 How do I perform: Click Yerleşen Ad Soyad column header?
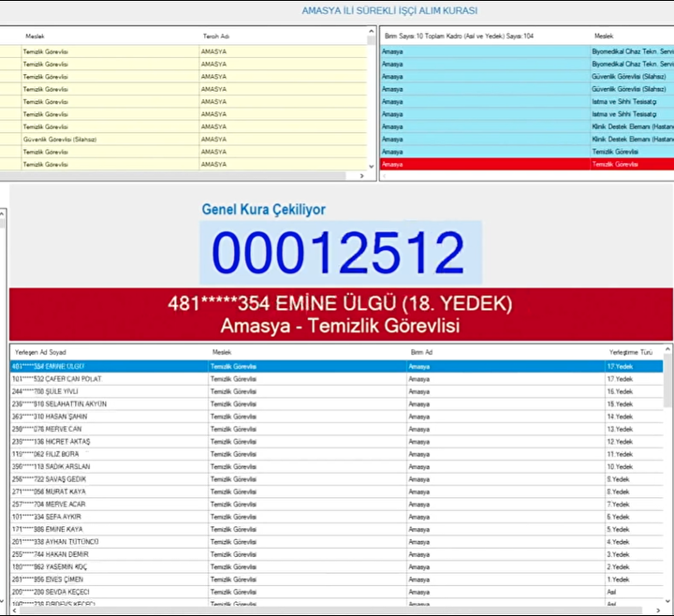coord(40,352)
